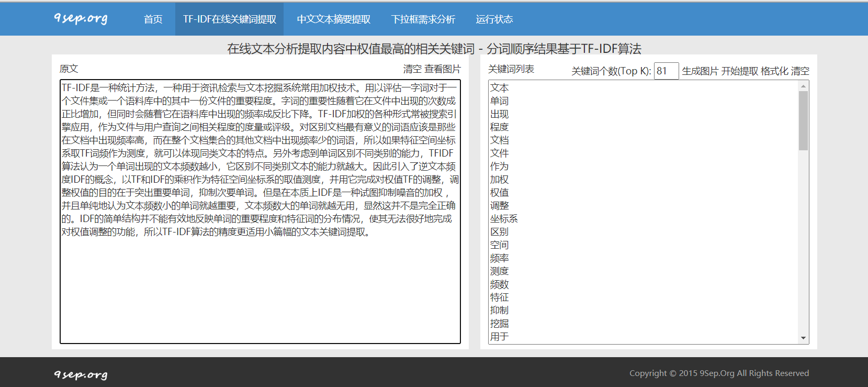Select keyword 坐标系 in the list
This screenshot has width=868, height=387.
pyautogui.click(x=504, y=219)
